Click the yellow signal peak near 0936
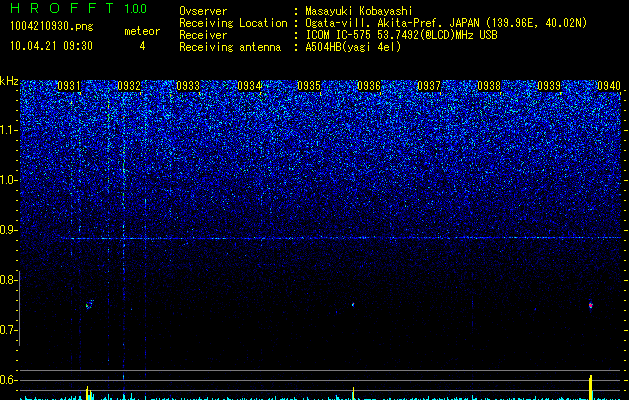Viewport: 629px width, 400px height. [353, 393]
